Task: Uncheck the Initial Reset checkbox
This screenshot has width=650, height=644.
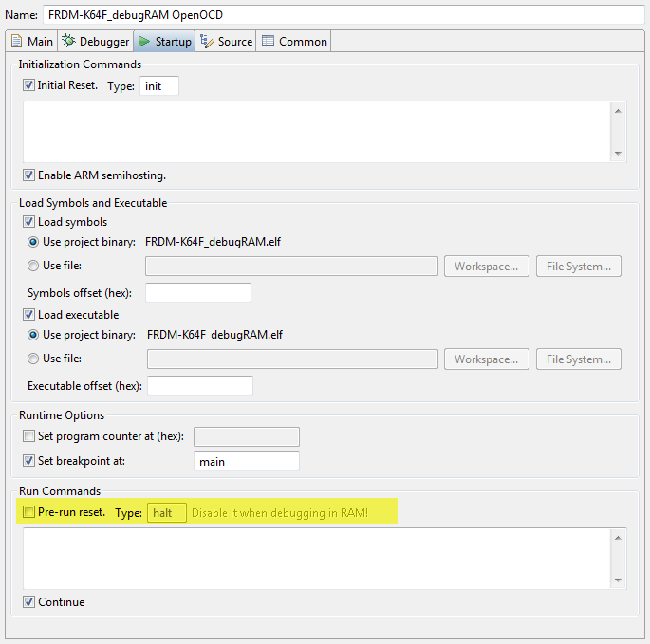Action: [x=28, y=85]
